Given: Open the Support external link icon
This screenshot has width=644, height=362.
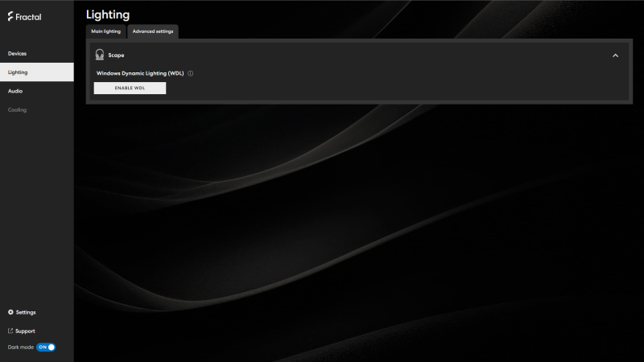Looking at the screenshot, I should [10, 331].
